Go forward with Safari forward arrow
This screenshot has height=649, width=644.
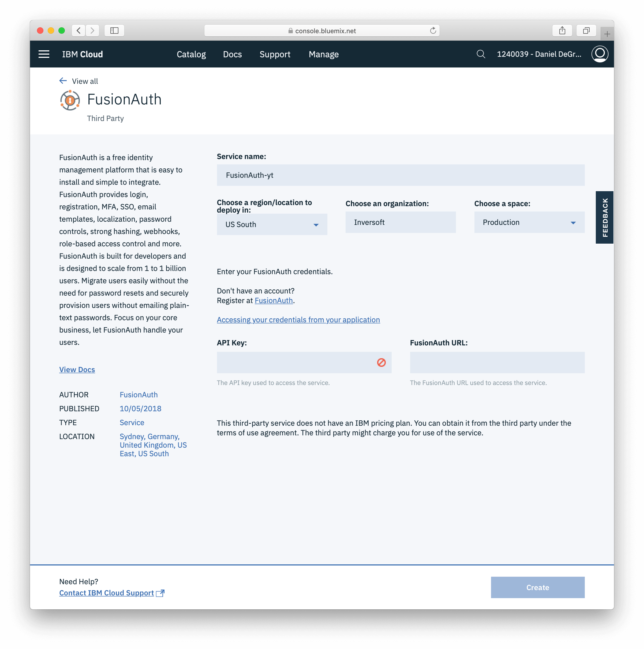(92, 31)
